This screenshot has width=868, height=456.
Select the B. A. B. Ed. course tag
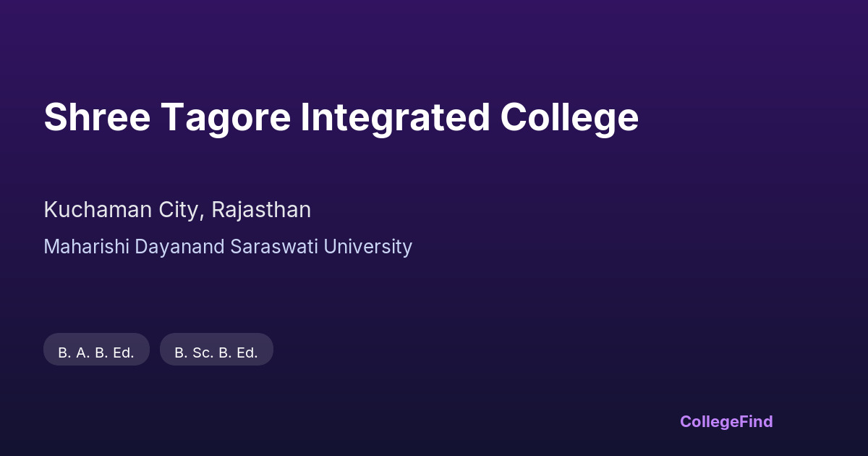point(96,352)
